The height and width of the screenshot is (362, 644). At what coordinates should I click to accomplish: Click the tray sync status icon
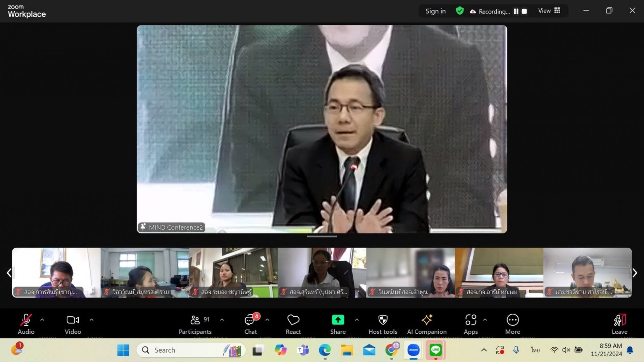pos(500,350)
